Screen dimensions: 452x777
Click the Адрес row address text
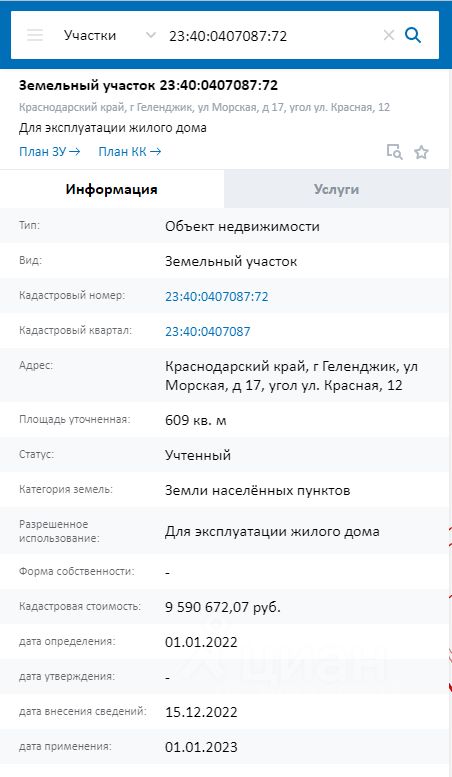pos(291,376)
